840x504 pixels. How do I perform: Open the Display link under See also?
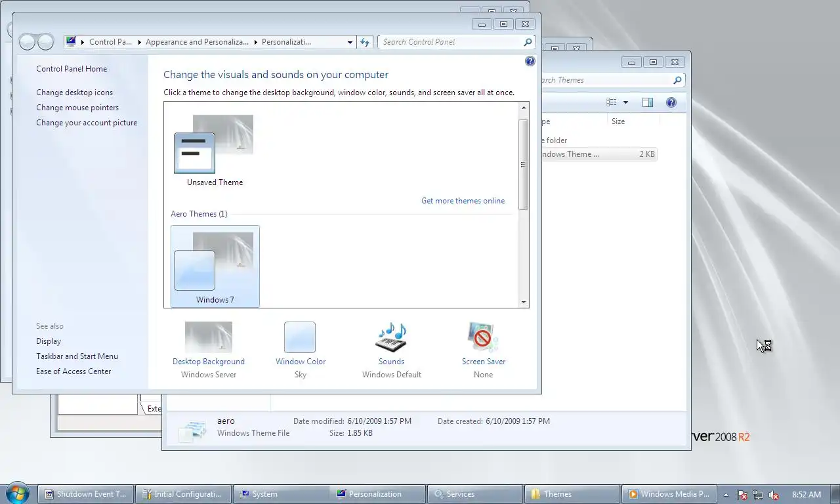(x=49, y=341)
